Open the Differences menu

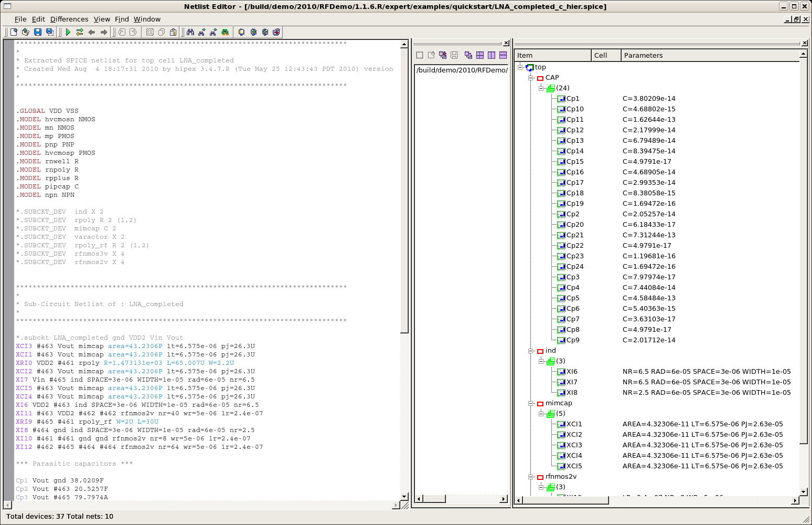(69, 19)
